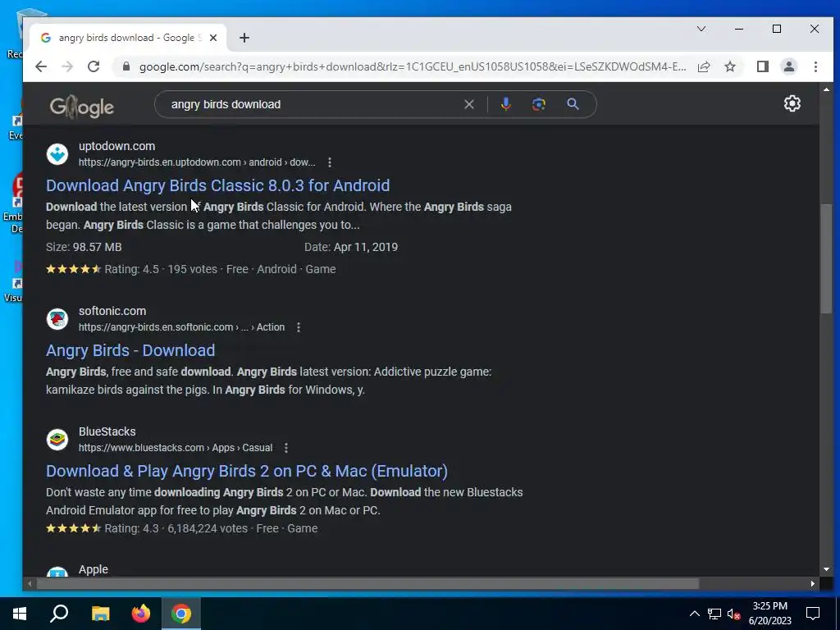Image resolution: width=840 pixels, height=630 pixels.
Task: Open Download Angry Birds Classic 8.0.3 link
Action: point(217,185)
